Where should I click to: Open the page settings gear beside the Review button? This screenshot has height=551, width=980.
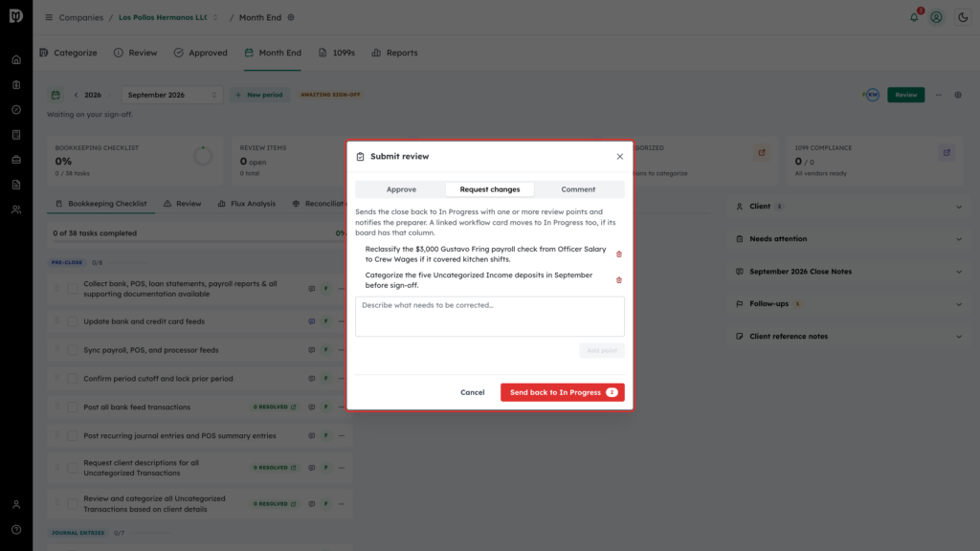point(957,95)
